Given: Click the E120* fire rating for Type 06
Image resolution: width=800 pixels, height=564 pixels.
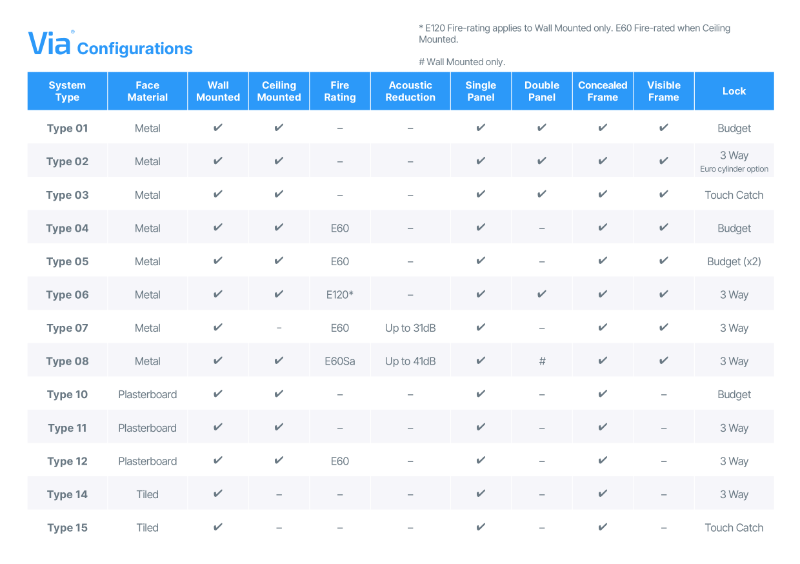Looking at the screenshot, I should [x=340, y=295].
